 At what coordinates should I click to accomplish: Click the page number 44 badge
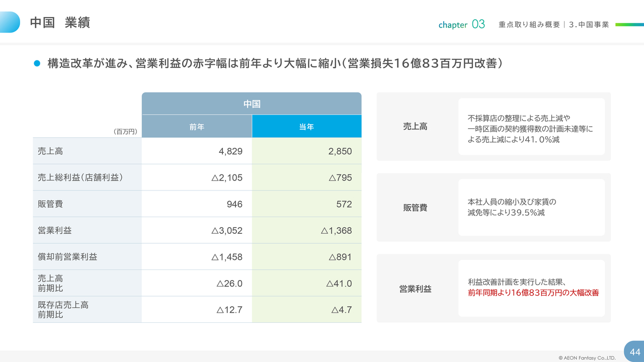click(634, 351)
